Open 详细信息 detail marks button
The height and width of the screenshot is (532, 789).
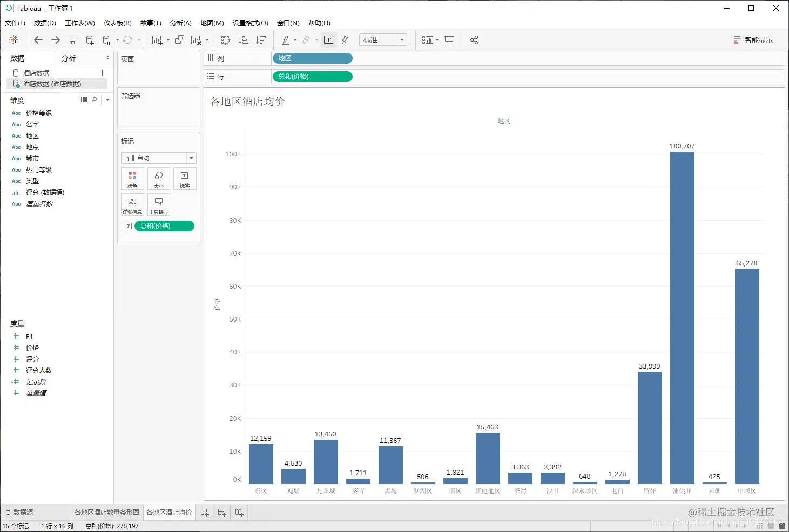coord(132,204)
